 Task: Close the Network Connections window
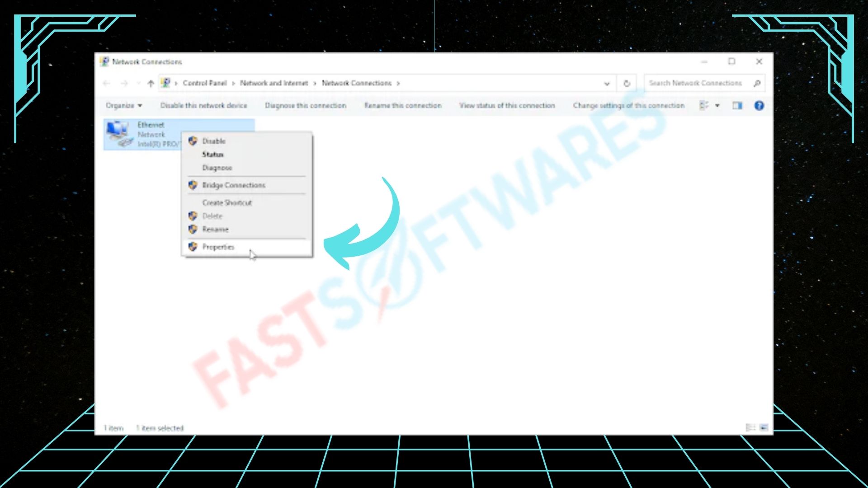coord(759,61)
